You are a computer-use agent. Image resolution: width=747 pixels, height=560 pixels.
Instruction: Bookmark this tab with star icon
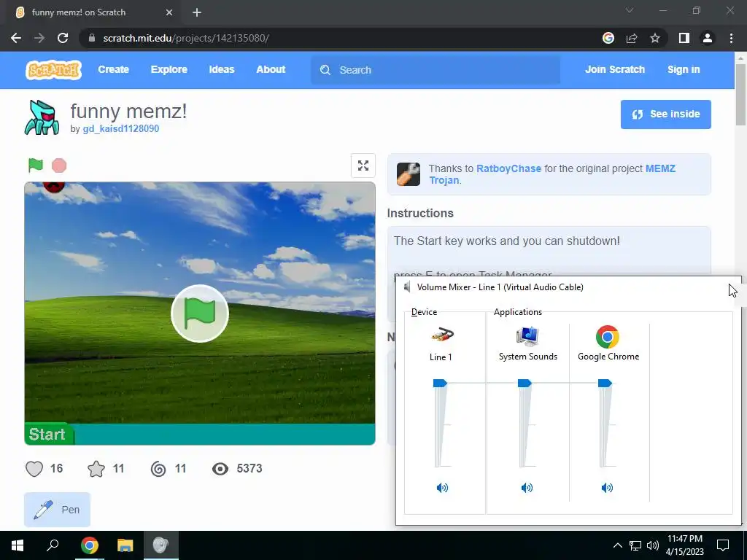click(655, 38)
